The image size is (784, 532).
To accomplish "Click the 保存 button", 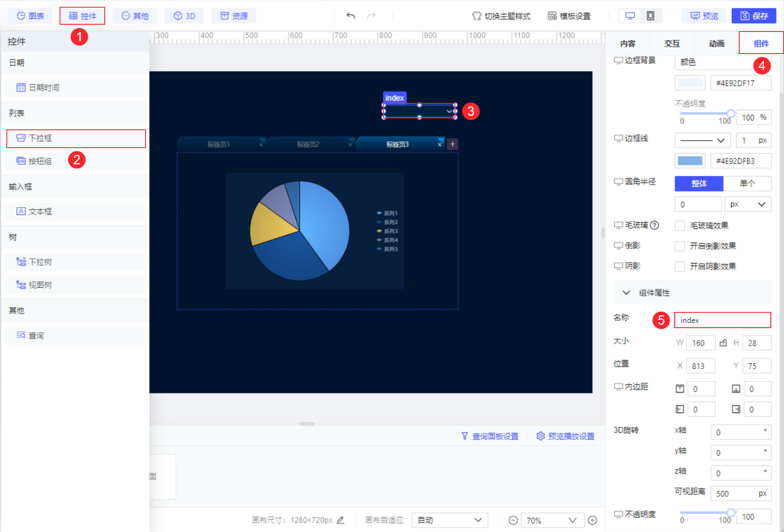I will click(754, 16).
